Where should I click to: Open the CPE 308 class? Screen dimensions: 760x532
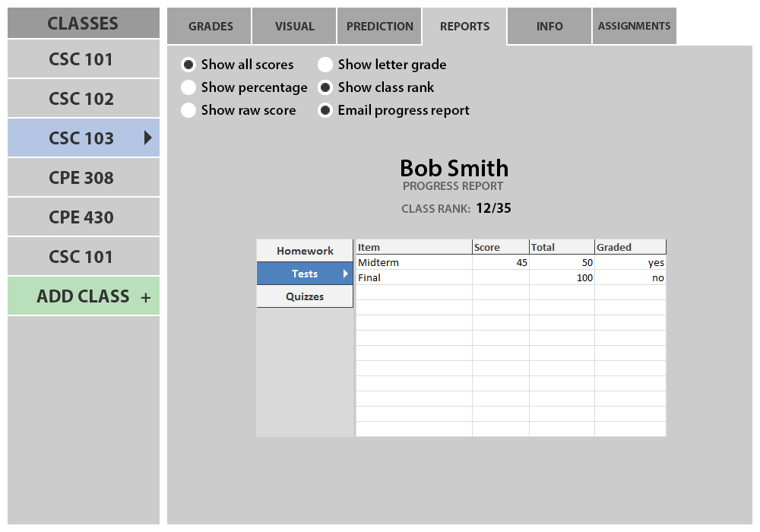[x=81, y=178]
